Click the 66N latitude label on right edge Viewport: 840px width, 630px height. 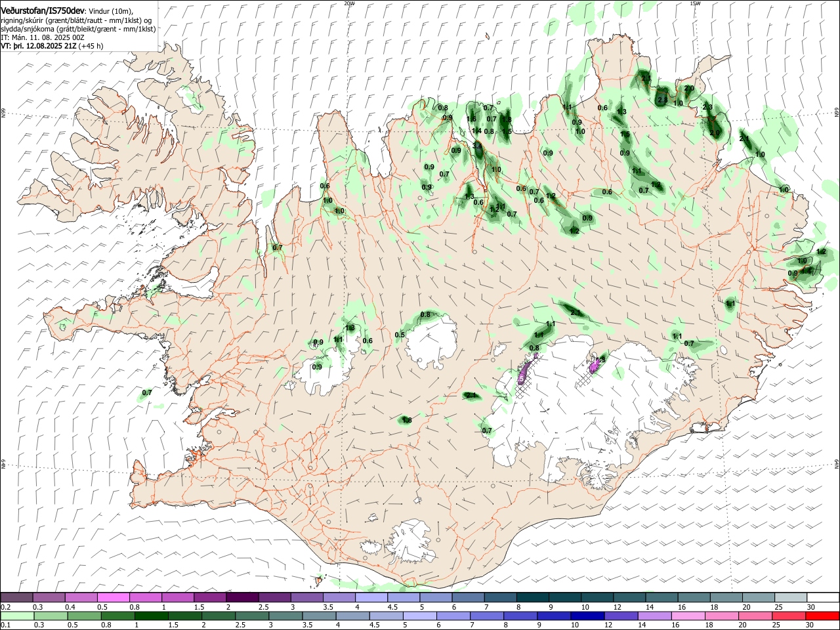837,114
